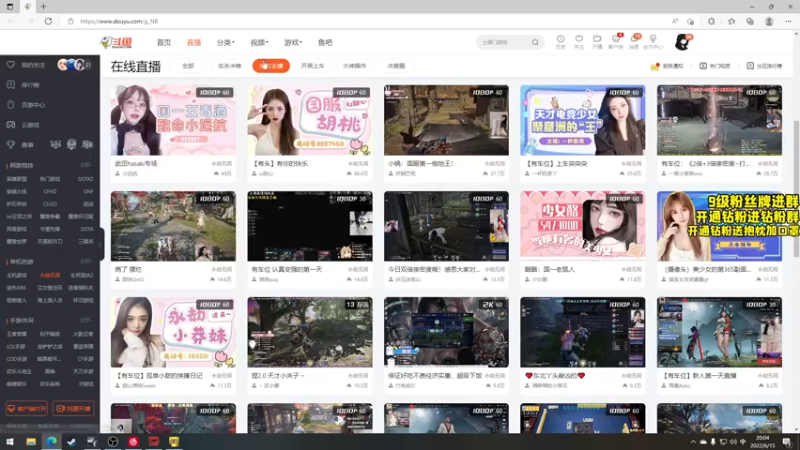
Task: Open the 消息 messages icon
Action: coord(634,42)
